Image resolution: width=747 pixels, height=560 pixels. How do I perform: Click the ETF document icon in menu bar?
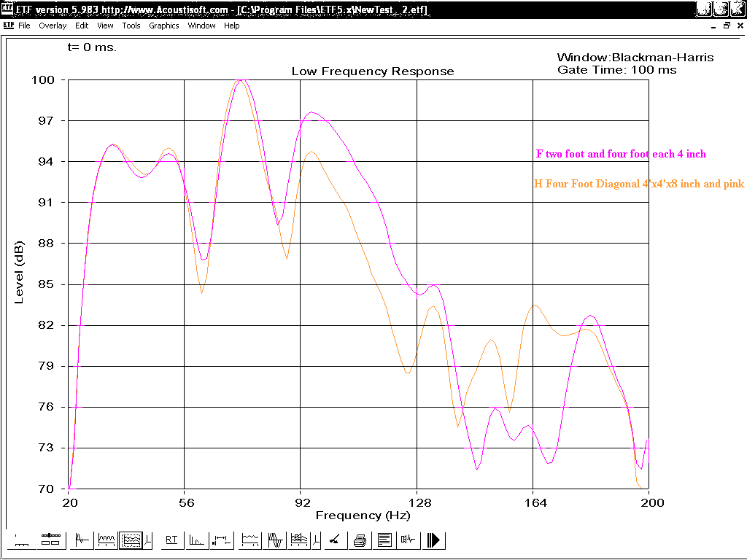click(x=9, y=26)
